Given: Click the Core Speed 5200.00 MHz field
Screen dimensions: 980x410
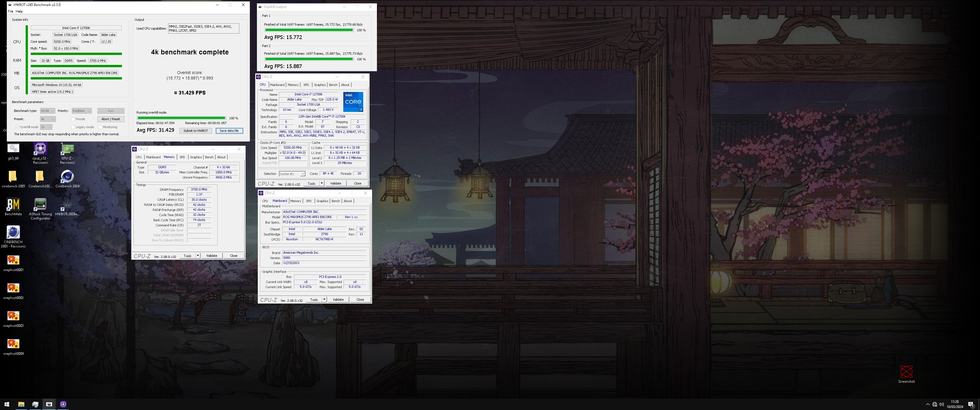Looking at the screenshot, I should tap(293, 147).
